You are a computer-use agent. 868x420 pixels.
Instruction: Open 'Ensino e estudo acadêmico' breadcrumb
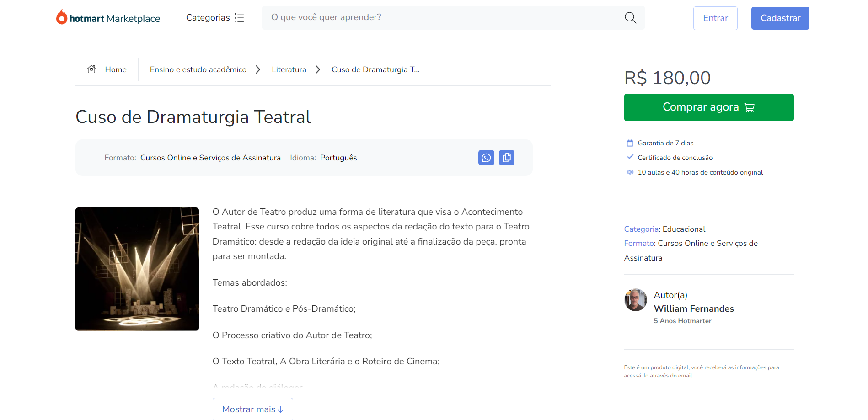tap(198, 69)
